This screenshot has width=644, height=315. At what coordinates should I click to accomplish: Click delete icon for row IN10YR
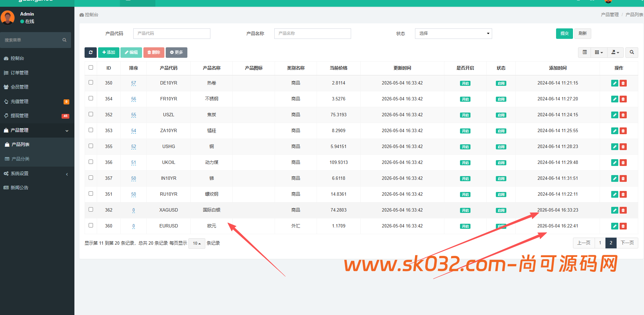click(x=623, y=178)
